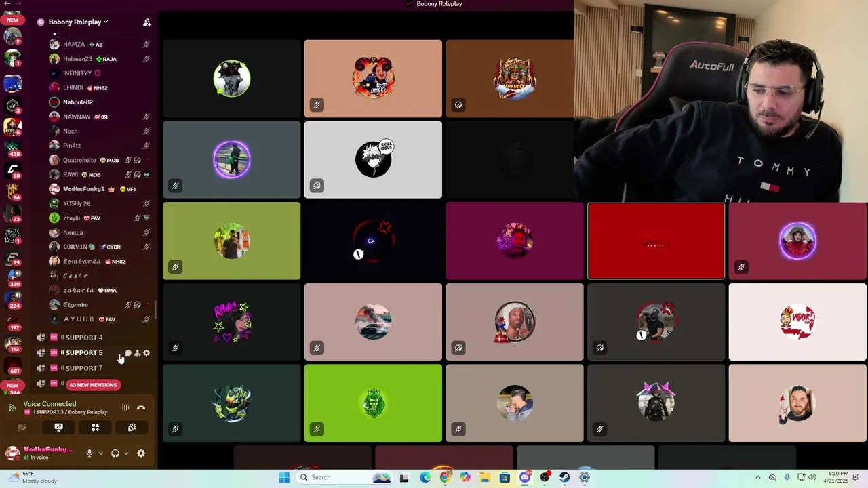Viewport: 868px width, 488px height.
Task: Click the NEW pill below the server list
Action: (x=12, y=385)
